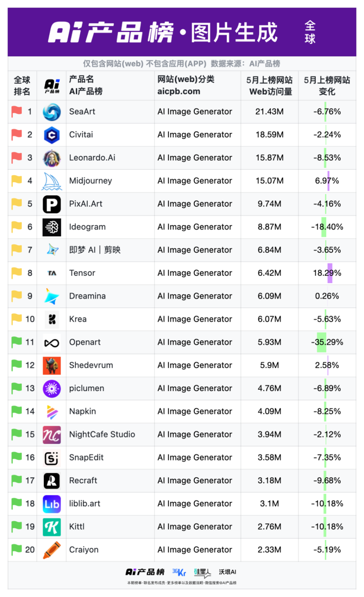This screenshot has width=364, height=597.
Task: Click the Kittl green K icon
Action: (52, 527)
